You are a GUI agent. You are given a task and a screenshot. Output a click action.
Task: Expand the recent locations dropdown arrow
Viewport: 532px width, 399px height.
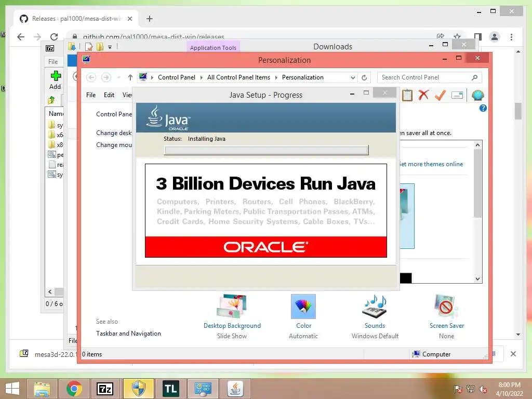pyautogui.click(x=118, y=78)
